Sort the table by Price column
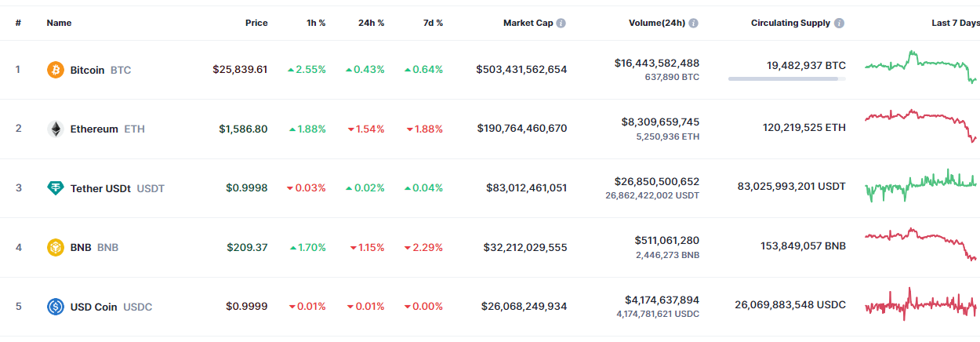The width and height of the screenshot is (980, 342). [256, 24]
